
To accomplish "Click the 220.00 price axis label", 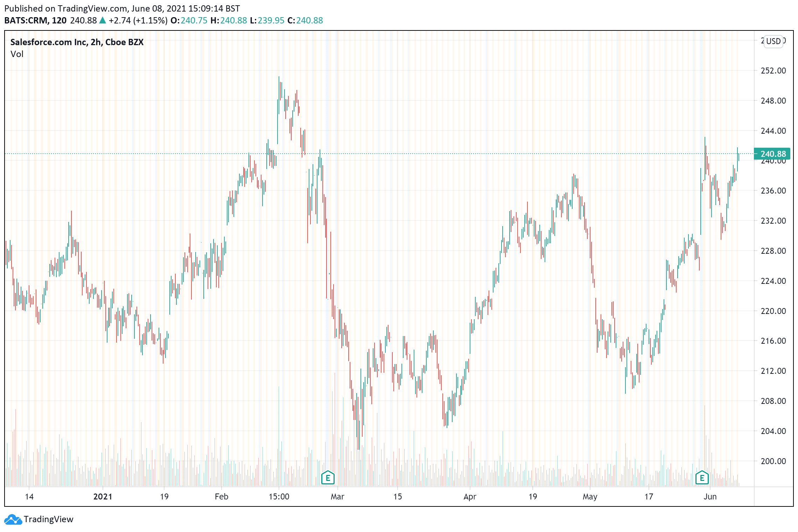I will (x=773, y=311).
